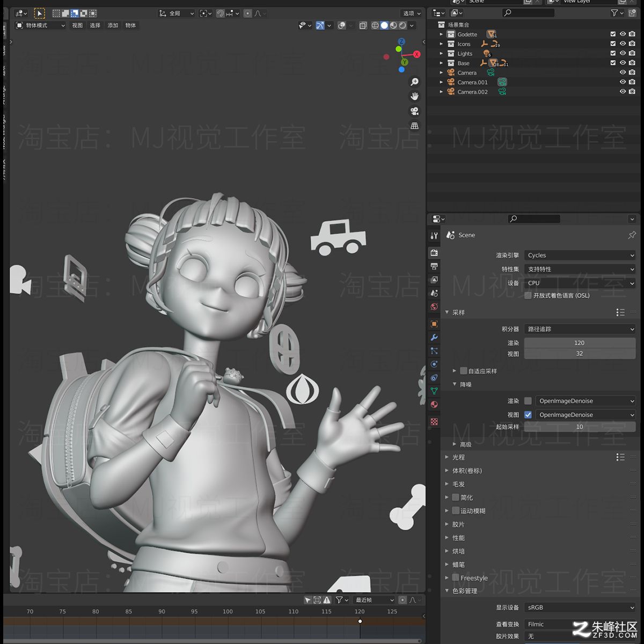This screenshot has height=644, width=644.
Task: Select the tweak cursor tool icon
Action: pyautogui.click(x=39, y=13)
